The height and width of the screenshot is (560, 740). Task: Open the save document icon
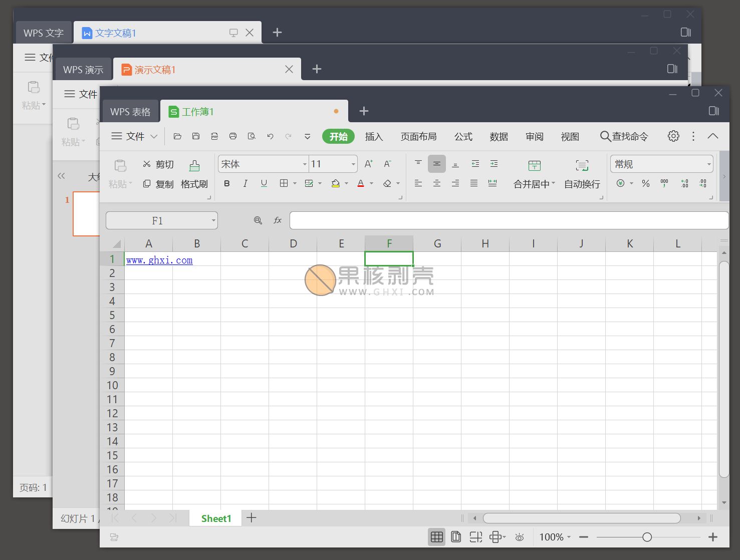point(195,136)
